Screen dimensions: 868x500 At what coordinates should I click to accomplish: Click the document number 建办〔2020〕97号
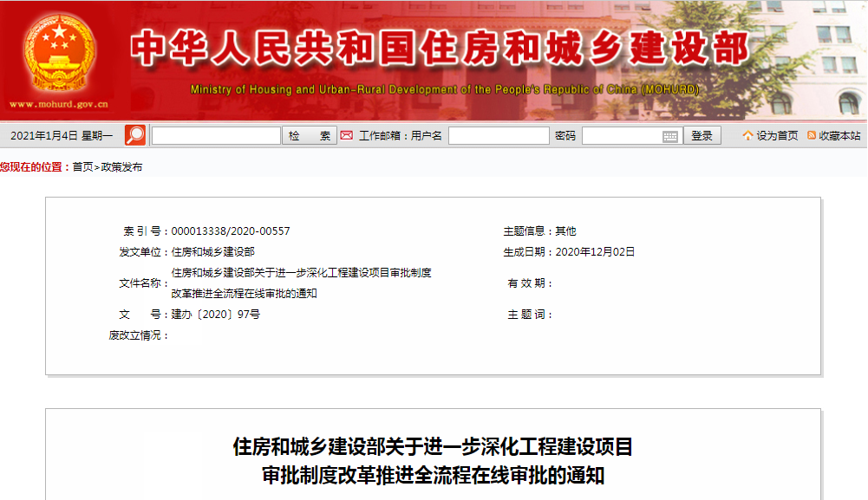pos(216,315)
